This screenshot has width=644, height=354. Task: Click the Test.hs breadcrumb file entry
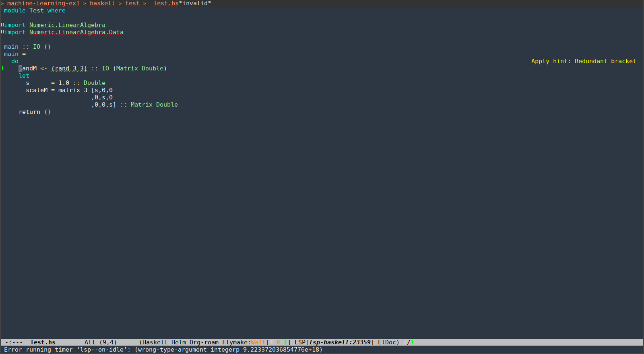166,3
